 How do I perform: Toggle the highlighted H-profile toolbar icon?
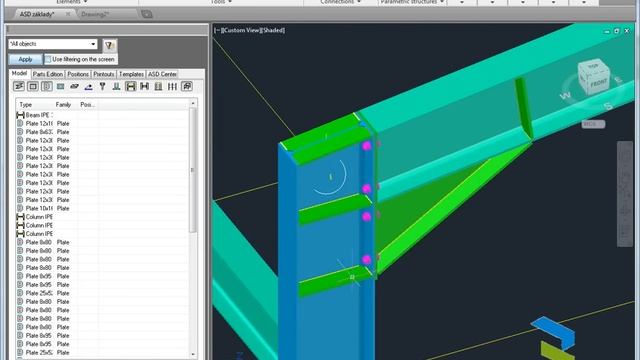[x=131, y=86]
